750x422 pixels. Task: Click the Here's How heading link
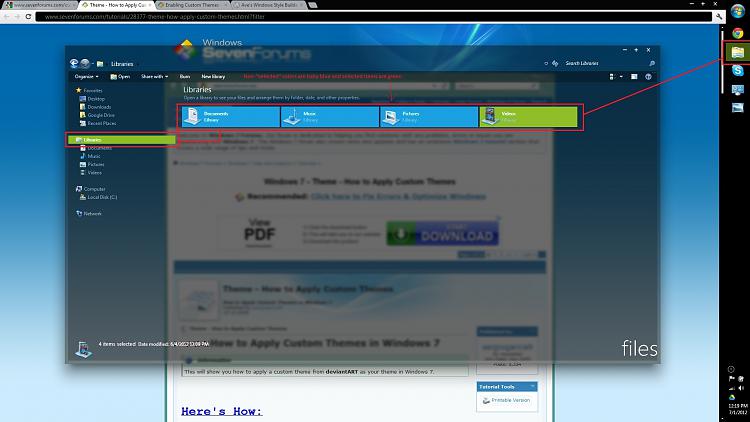(x=221, y=411)
